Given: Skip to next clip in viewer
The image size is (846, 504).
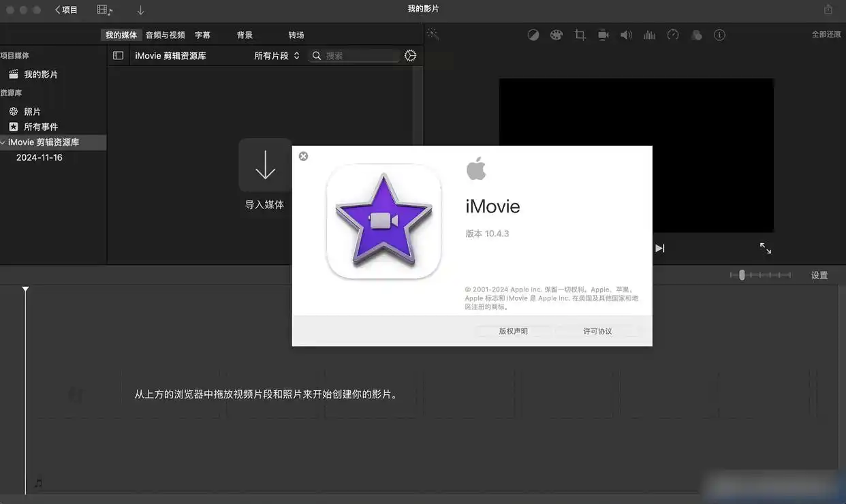Looking at the screenshot, I should click(659, 248).
